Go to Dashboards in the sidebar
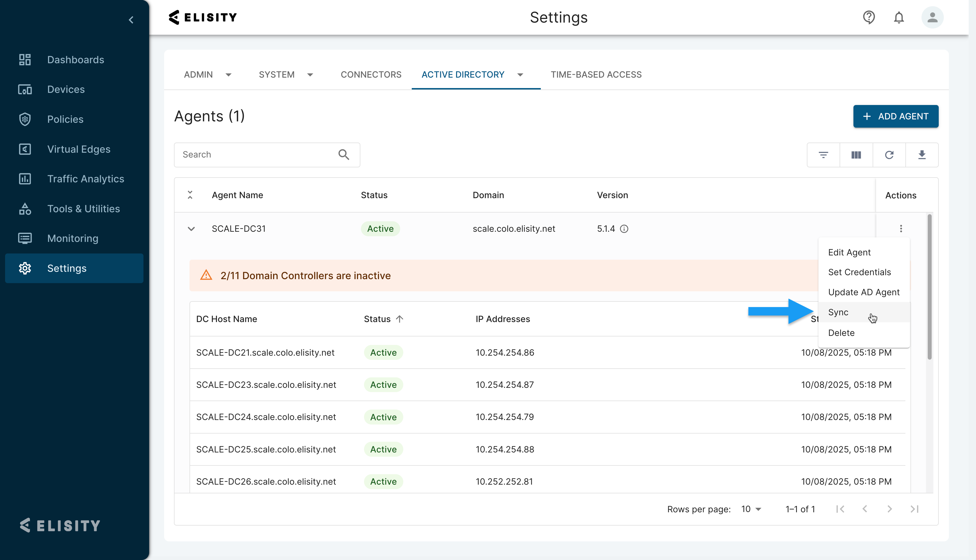The height and width of the screenshot is (560, 976). [75, 60]
